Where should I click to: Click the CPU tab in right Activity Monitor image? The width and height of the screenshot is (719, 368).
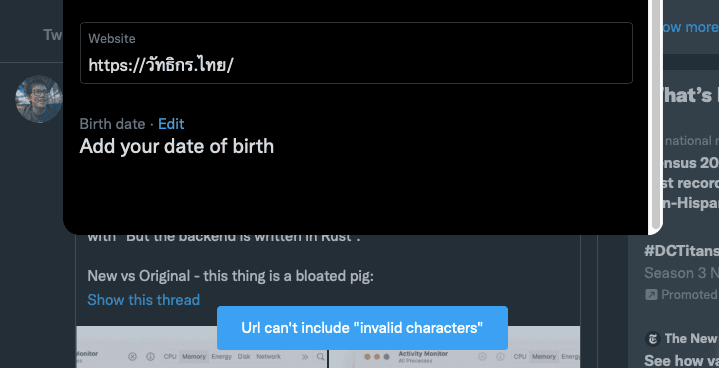520,357
